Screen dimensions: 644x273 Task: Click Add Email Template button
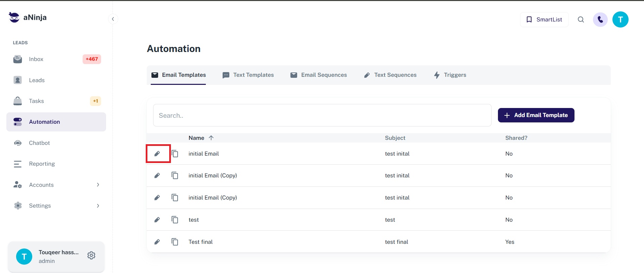pos(536,115)
